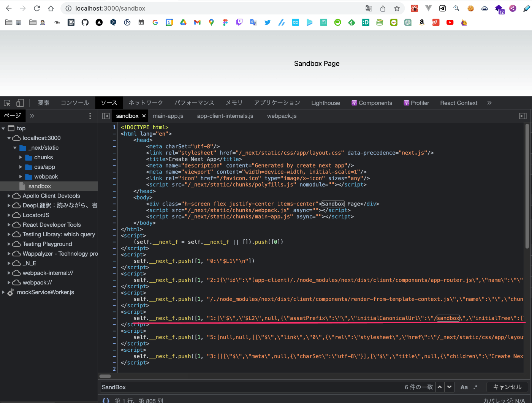Bookmark this page with star icon
This screenshot has height=403, width=532.
coord(397,8)
